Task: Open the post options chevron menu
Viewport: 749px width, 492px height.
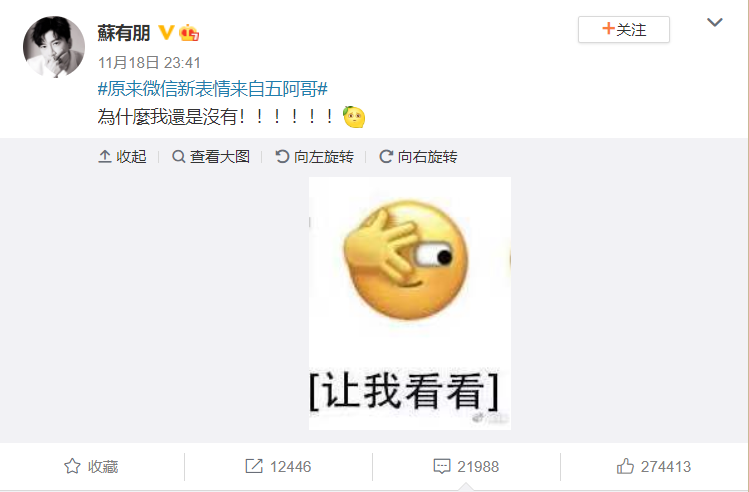Action: [x=715, y=22]
